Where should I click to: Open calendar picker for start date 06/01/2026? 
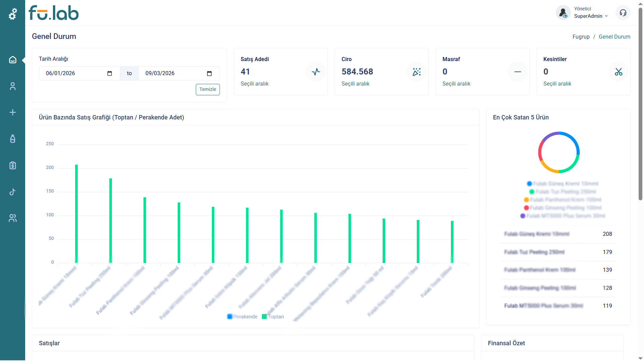(110, 73)
